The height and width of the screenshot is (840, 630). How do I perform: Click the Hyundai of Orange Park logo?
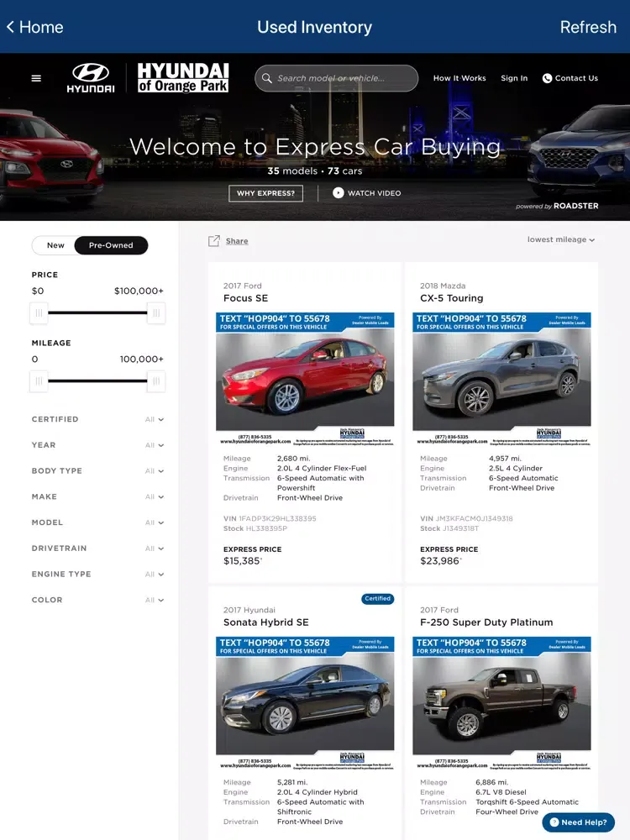183,78
